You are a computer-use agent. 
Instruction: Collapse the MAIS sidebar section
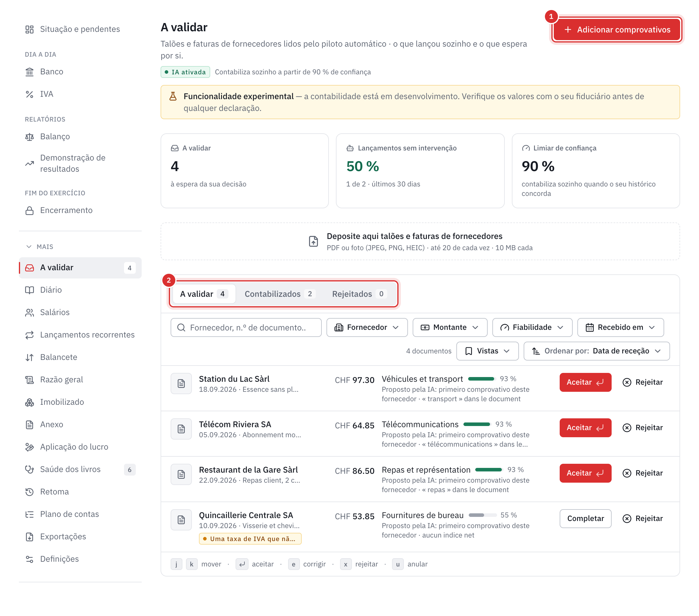click(40, 247)
